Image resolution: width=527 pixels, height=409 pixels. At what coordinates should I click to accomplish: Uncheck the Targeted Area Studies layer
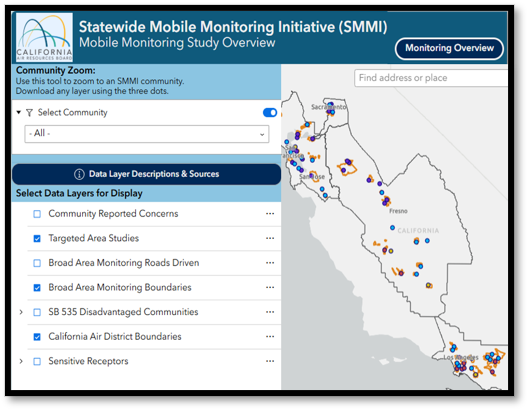[x=37, y=239]
